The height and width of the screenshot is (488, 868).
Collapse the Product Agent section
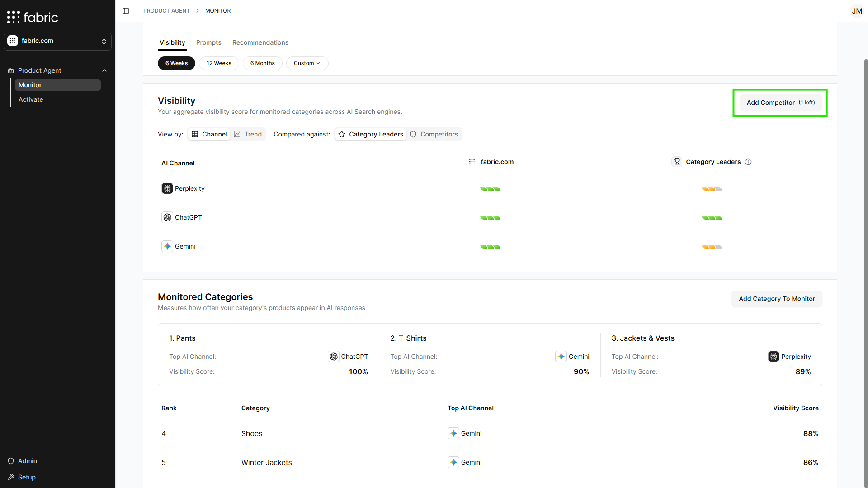click(104, 70)
